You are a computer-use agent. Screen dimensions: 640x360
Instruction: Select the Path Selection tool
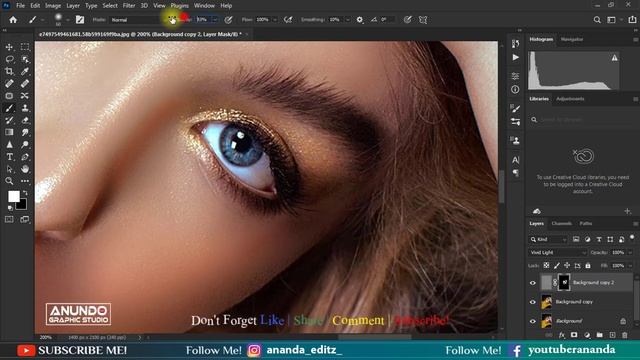click(x=9, y=169)
